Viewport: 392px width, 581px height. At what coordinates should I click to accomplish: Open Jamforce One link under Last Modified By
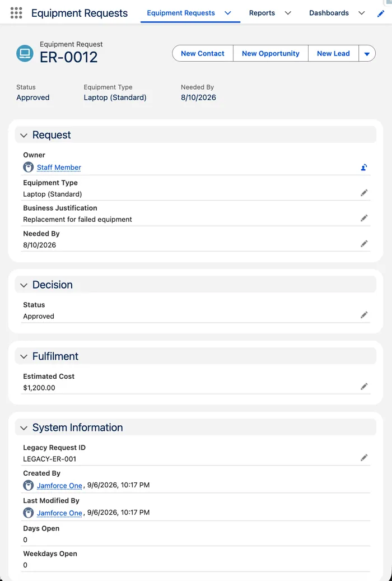(59, 513)
